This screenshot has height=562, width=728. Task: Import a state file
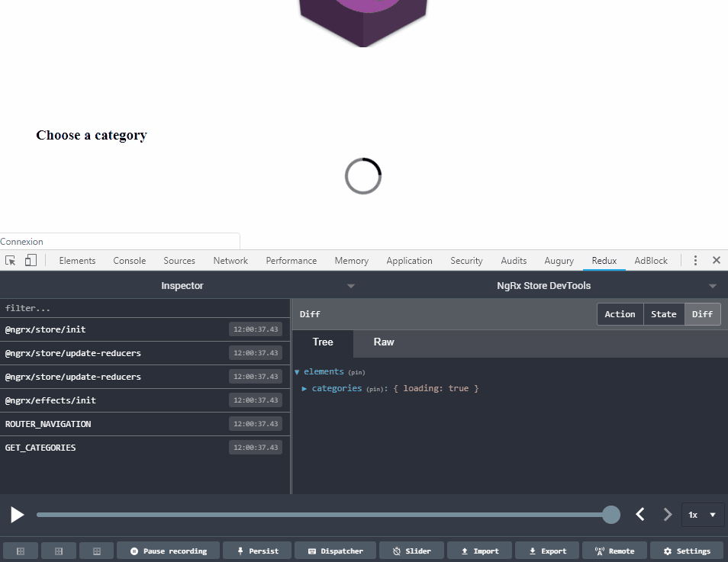pyautogui.click(x=479, y=551)
